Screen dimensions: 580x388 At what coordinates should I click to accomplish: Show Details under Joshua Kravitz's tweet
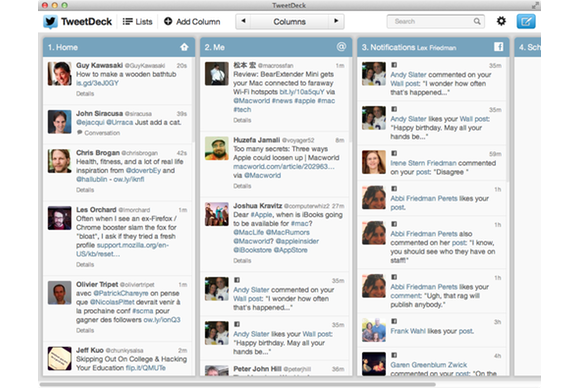[242, 260]
